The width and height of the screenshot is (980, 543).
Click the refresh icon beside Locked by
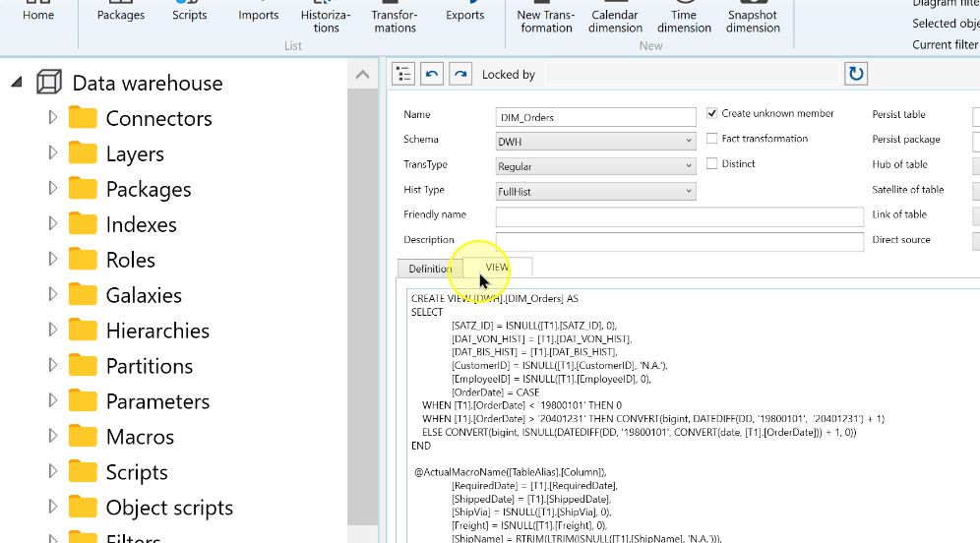[x=856, y=74]
